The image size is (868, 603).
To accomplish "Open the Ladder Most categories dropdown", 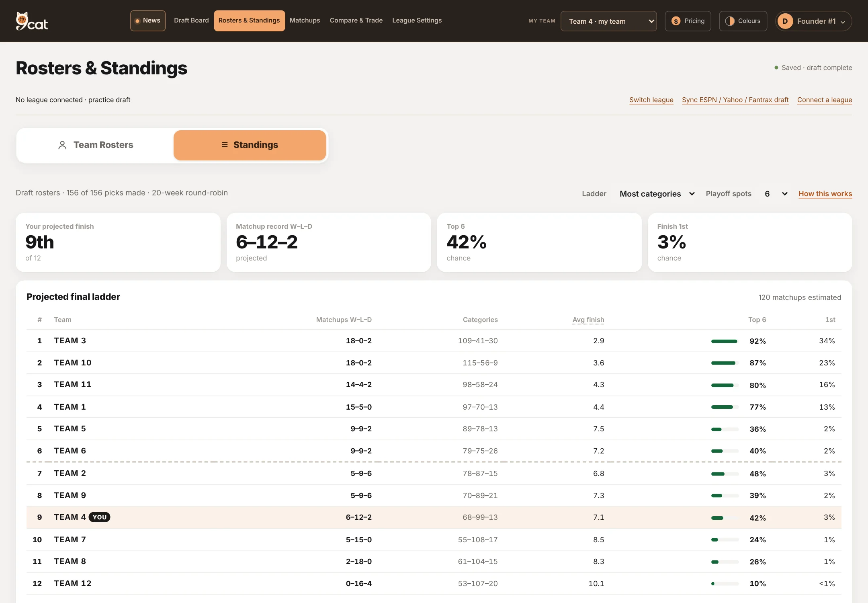I will [x=657, y=194].
